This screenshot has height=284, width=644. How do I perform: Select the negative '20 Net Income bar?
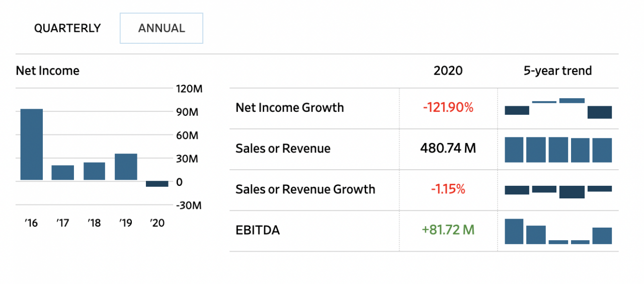[157, 184]
